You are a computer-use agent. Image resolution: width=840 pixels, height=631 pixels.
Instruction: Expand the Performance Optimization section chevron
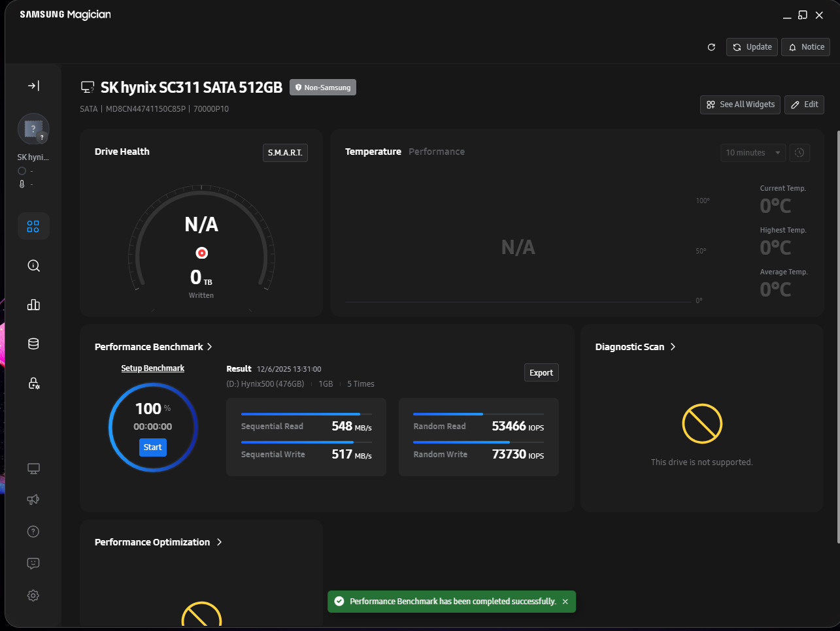click(x=219, y=542)
